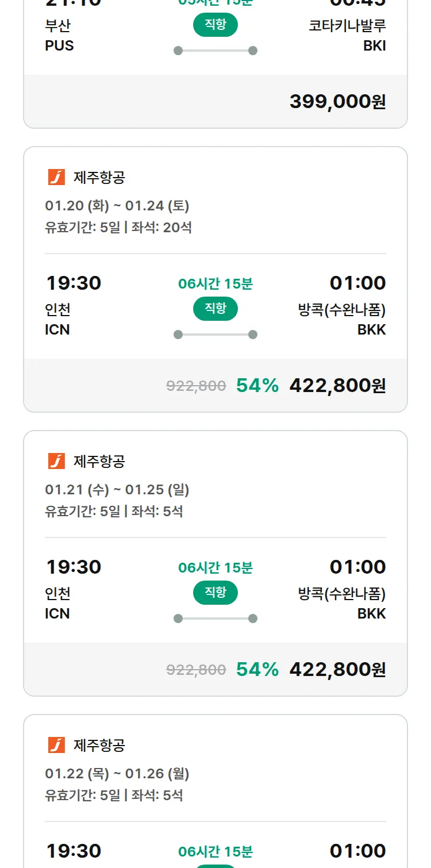The width and height of the screenshot is (431, 868).
Task: Open the 01.21 (수) ~ 01.25 (일) date range
Action: pyautogui.click(x=117, y=489)
